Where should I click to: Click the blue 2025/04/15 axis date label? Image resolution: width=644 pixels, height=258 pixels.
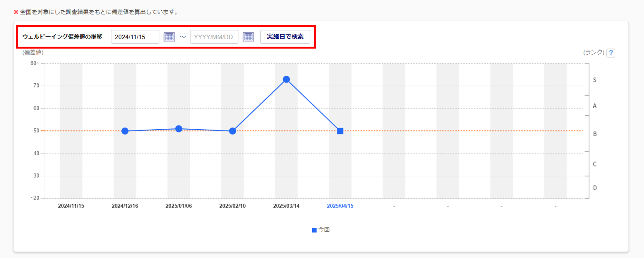340,206
